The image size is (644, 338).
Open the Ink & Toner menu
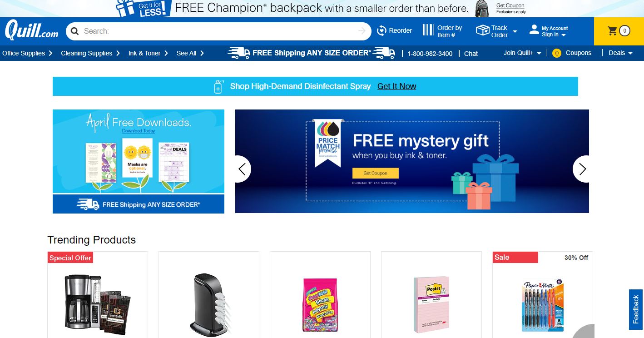coord(148,53)
